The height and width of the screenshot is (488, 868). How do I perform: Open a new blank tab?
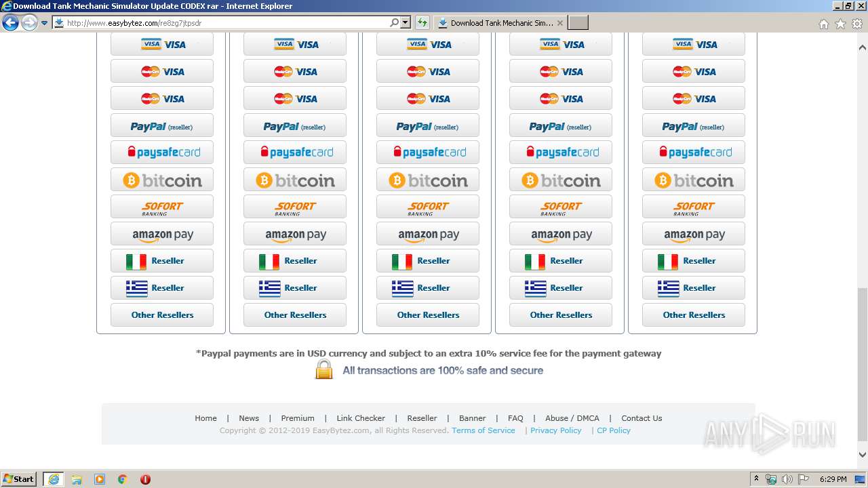point(578,23)
